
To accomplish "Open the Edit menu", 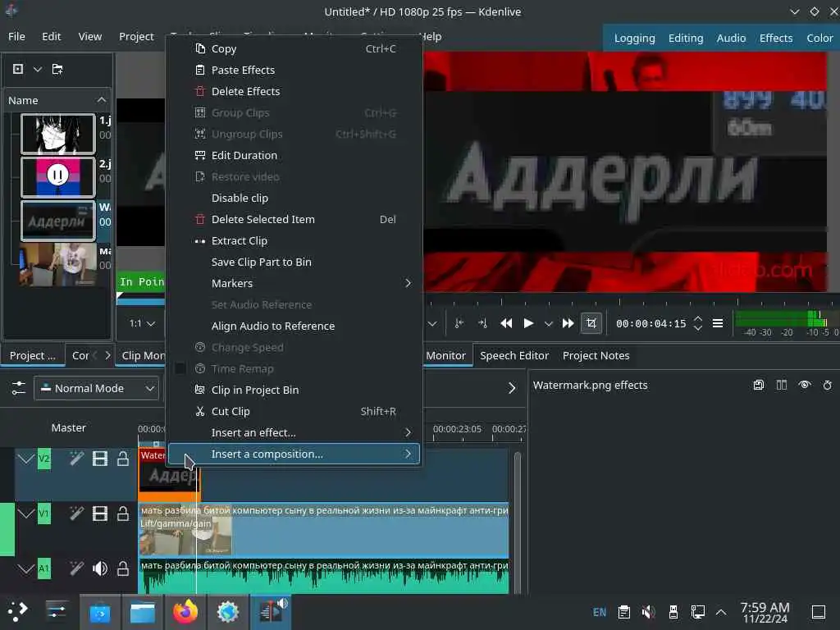I will click(x=52, y=36).
